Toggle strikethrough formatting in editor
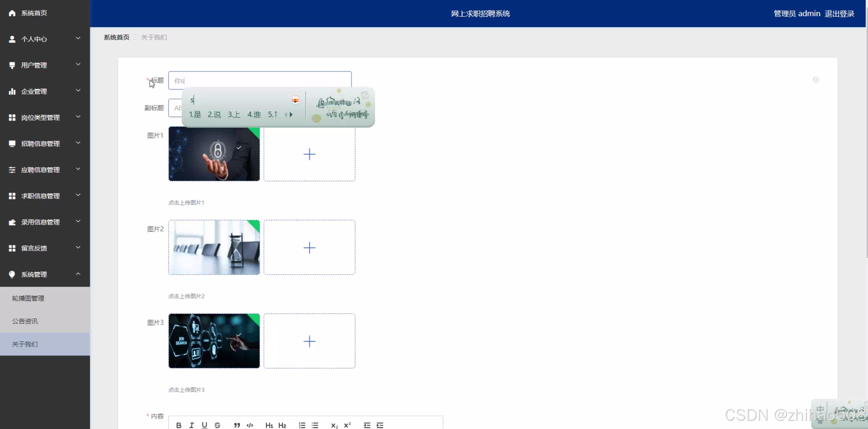The width and height of the screenshot is (868, 429). pos(217,425)
